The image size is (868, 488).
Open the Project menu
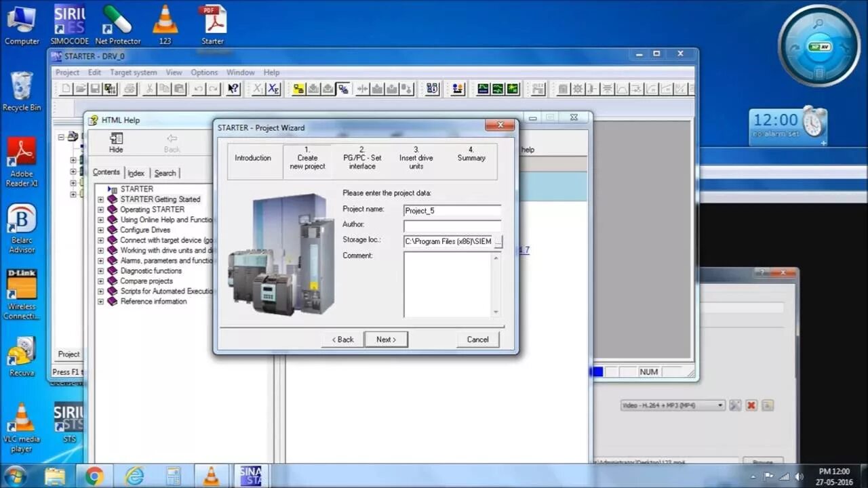pos(67,73)
